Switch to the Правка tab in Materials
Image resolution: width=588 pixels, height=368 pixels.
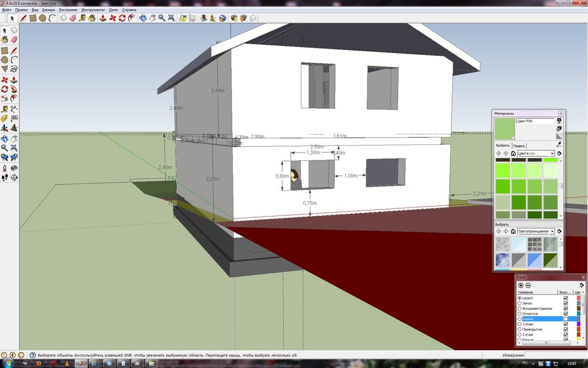pos(519,145)
